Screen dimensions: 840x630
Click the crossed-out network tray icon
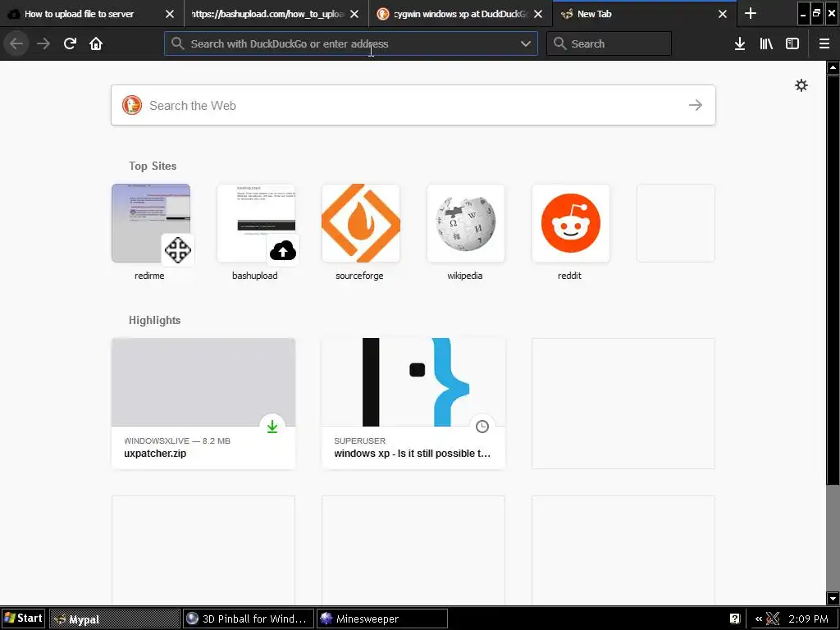(773, 619)
